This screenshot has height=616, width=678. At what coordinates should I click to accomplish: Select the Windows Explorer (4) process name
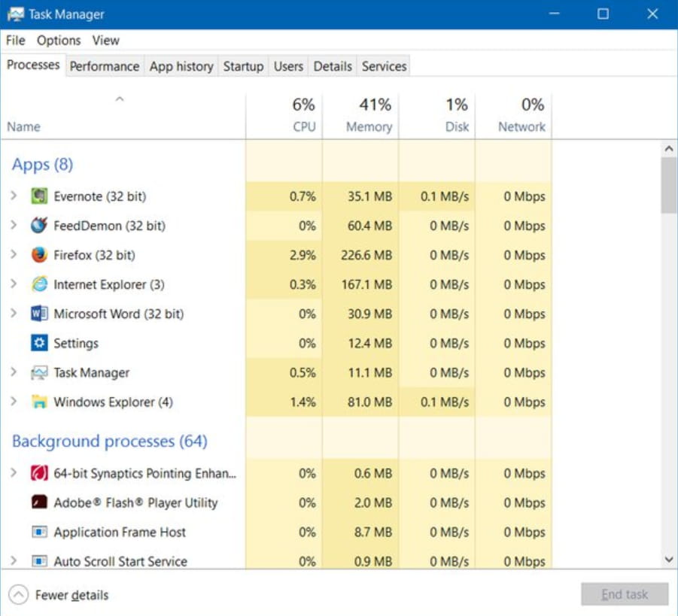coord(114,402)
